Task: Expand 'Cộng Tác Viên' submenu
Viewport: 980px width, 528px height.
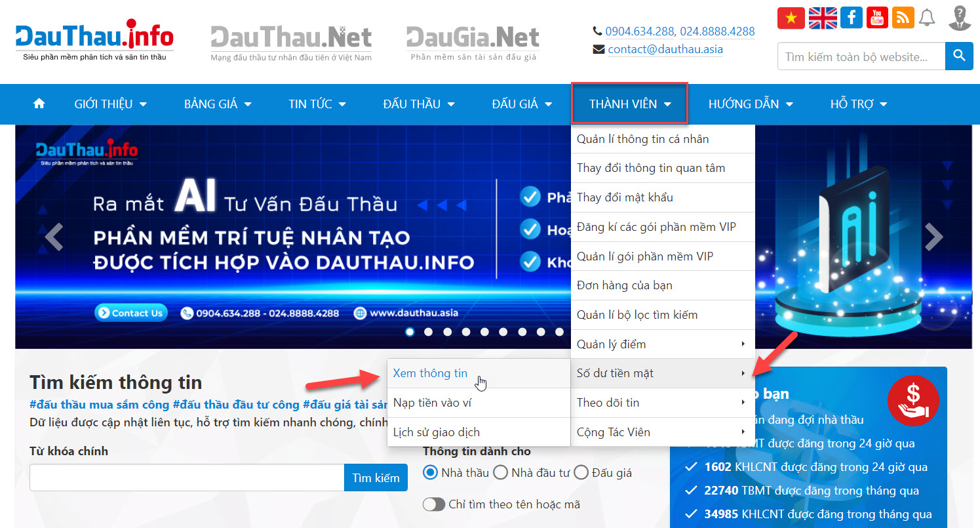Action: 663,432
